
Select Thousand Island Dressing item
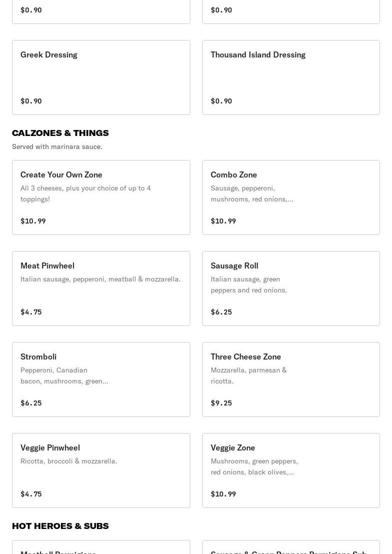[x=291, y=77]
